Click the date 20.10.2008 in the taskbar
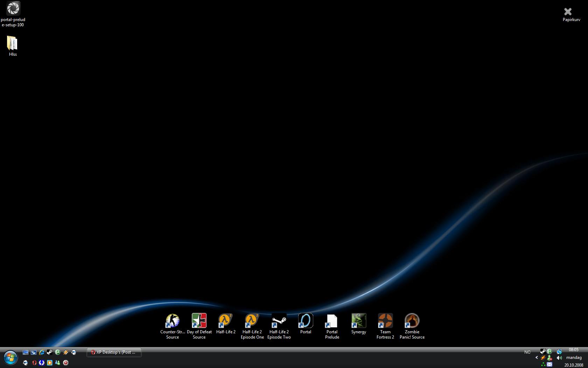This screenshot has width=588, height=368. pos(574,365)
